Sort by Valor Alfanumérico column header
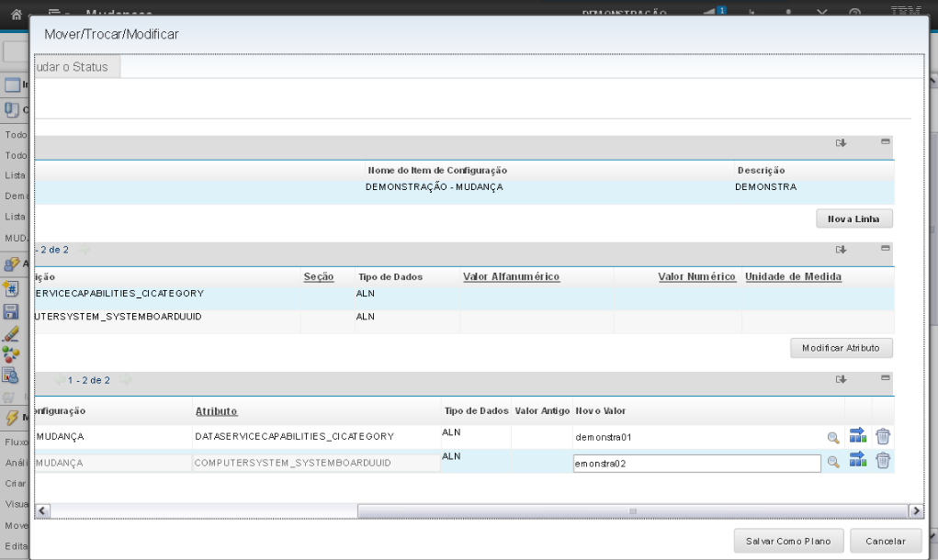 pos(512,276)
